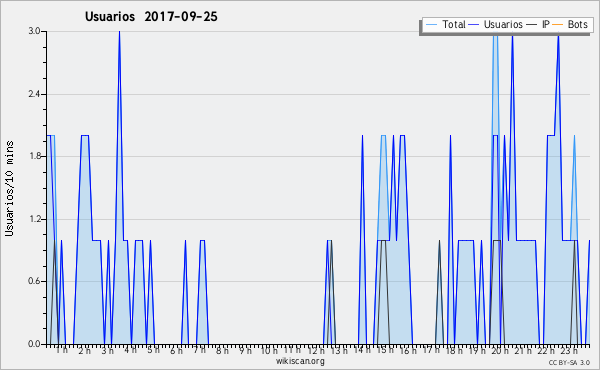This screenshot has width=600, height=370.
Task: Click the 12 h tick label
Action: [316, 350]
